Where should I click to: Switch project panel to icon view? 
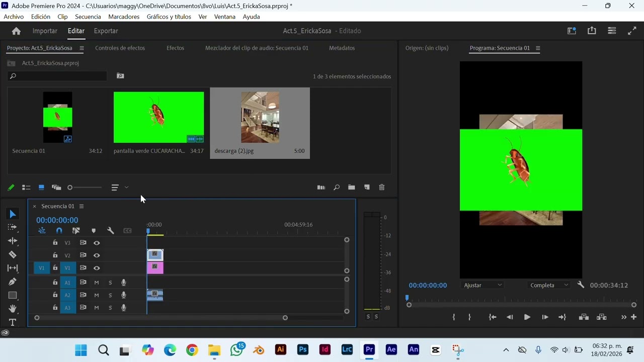[41, 188]
